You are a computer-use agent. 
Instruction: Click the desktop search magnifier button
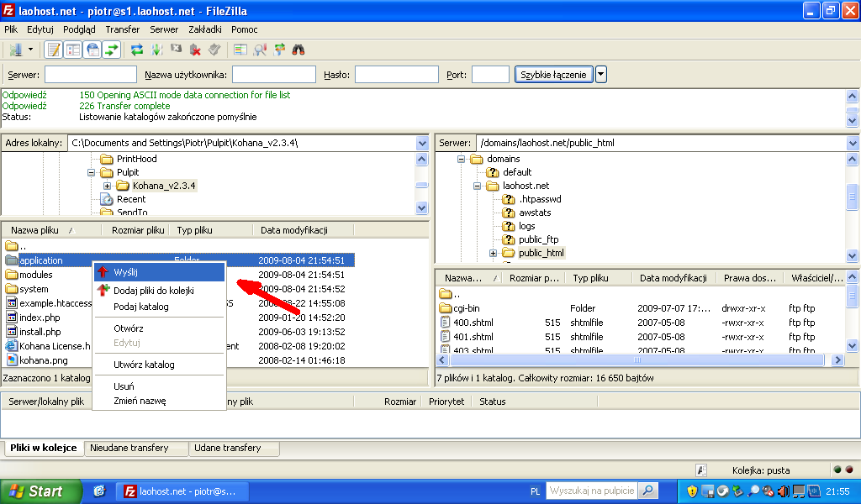coord(648,491)
